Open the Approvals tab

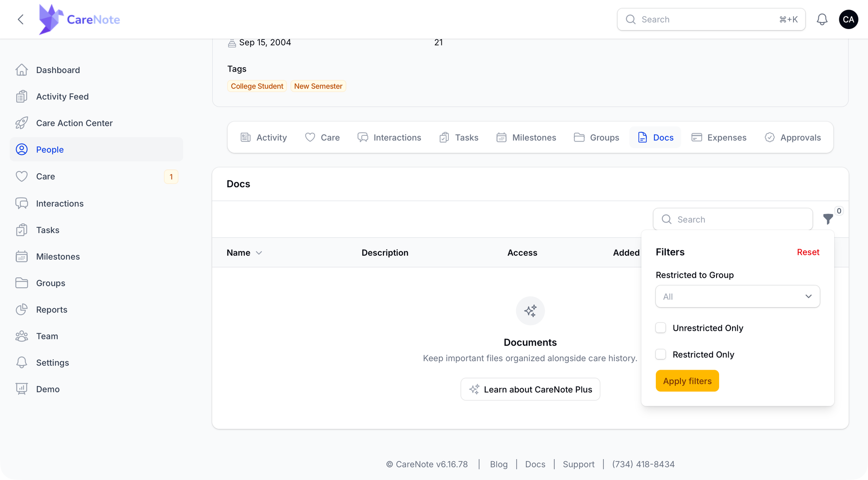tap(793, 138)
